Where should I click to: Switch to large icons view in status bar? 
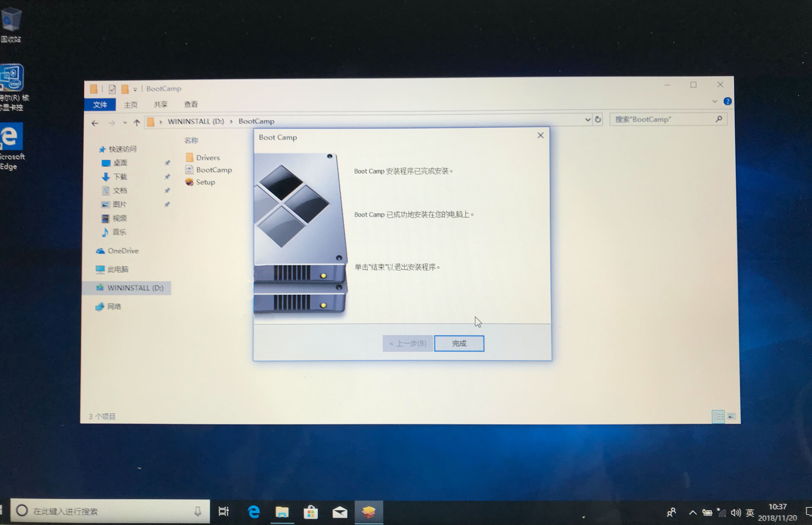(732, 416)
